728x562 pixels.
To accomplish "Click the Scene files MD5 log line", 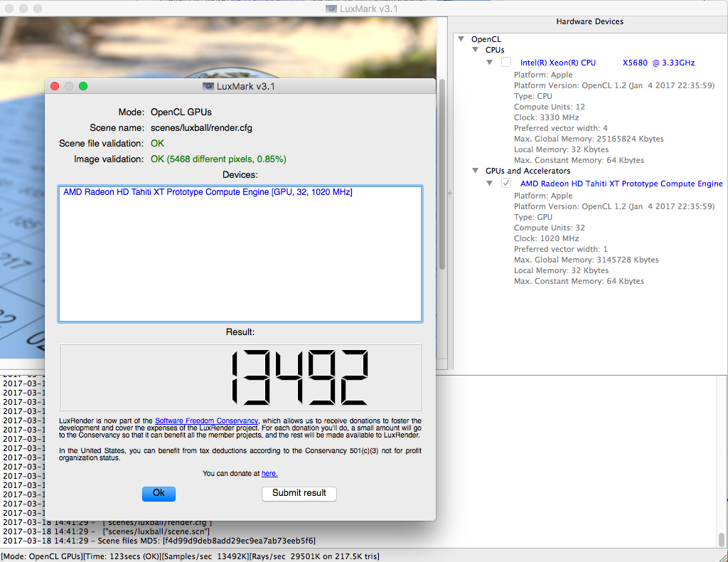I will [159, 541].
